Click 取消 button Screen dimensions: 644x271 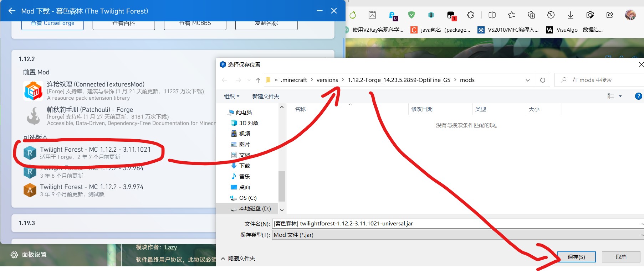tap(621, 257)
